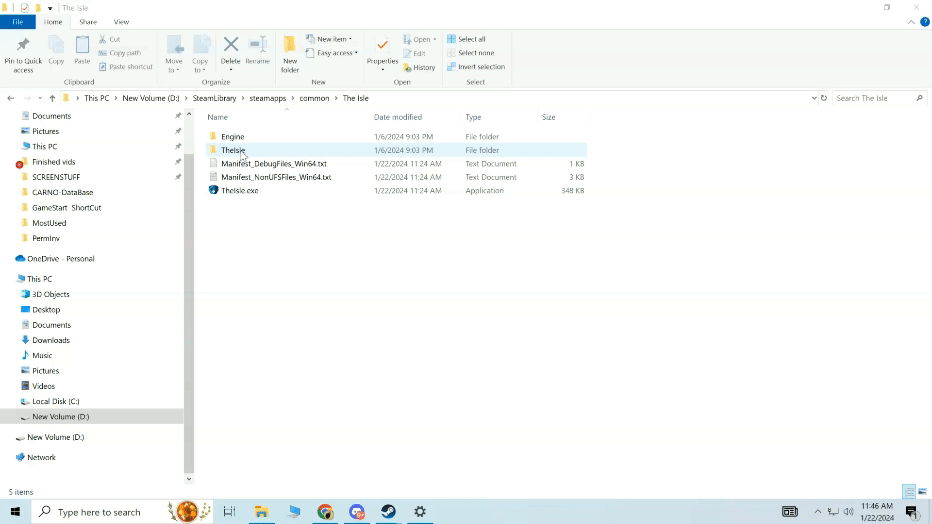Click the Up one level arrow
The width and height of the screenshot is (932, 524).
click(x=52, y=98)
